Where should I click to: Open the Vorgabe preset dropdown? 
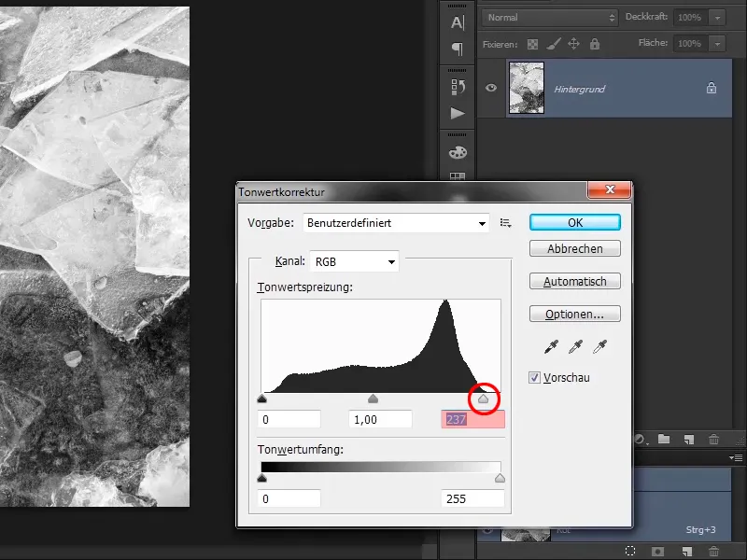(x=396, y=223)
